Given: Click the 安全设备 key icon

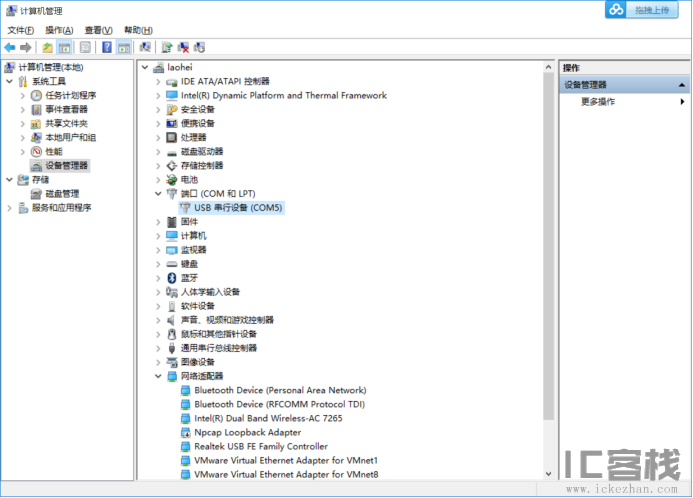Looking at the screenshot, I should [x=171, y=110].
